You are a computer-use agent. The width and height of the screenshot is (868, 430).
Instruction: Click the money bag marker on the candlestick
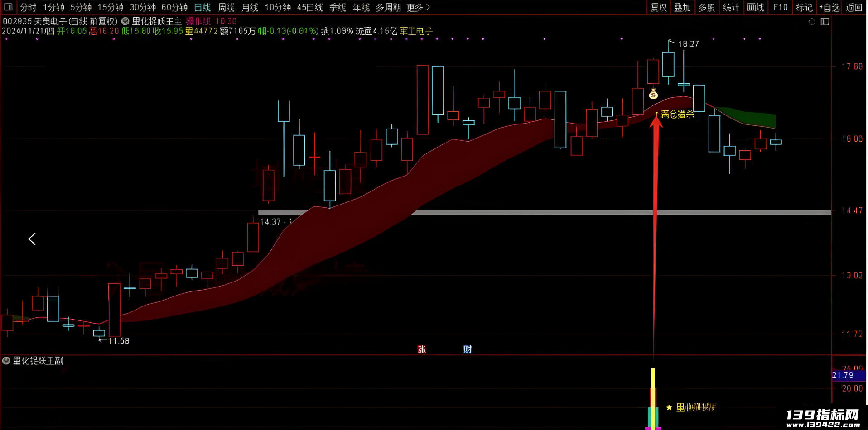click(653, 94)
